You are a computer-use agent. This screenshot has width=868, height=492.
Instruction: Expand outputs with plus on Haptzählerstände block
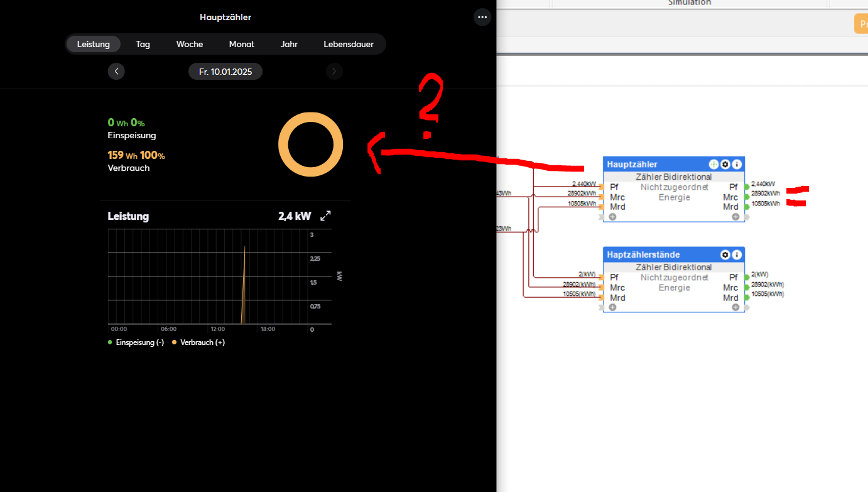pyautogui.click(x=735, y=307)
